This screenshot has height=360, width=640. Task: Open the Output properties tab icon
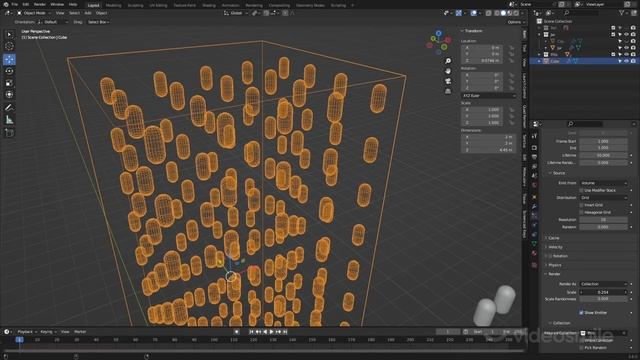click(534, 157)
